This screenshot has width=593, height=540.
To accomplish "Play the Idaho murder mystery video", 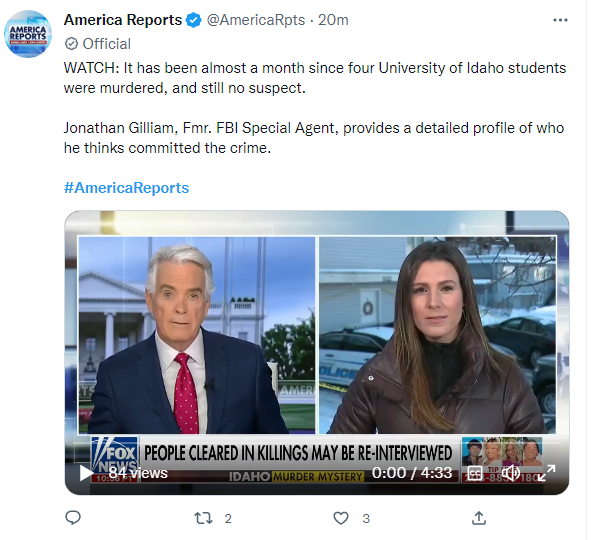I will (x=86, y=473).
